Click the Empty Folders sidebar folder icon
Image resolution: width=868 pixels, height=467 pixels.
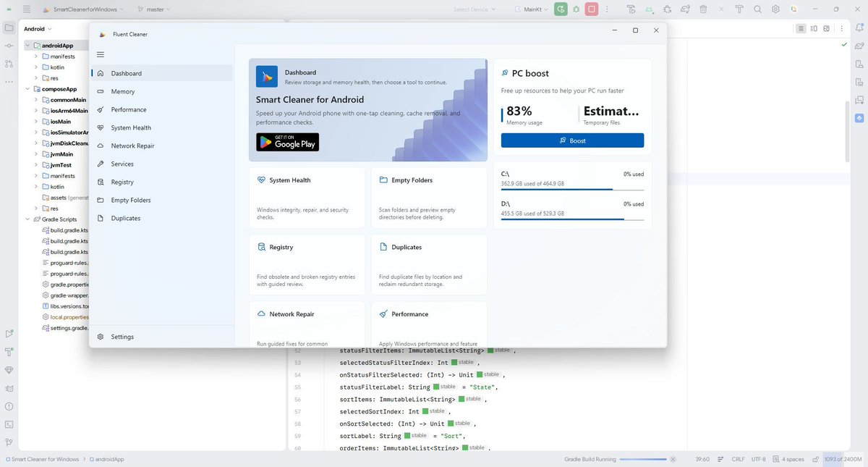[101, 200]
